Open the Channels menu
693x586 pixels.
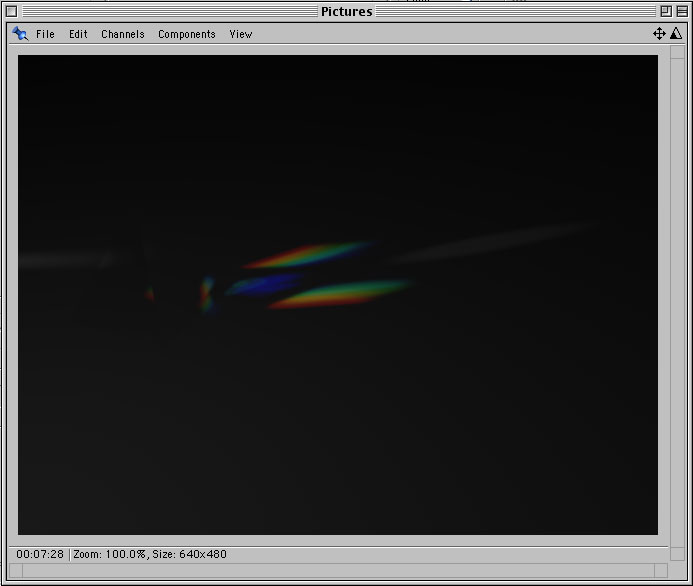[123, 34]
